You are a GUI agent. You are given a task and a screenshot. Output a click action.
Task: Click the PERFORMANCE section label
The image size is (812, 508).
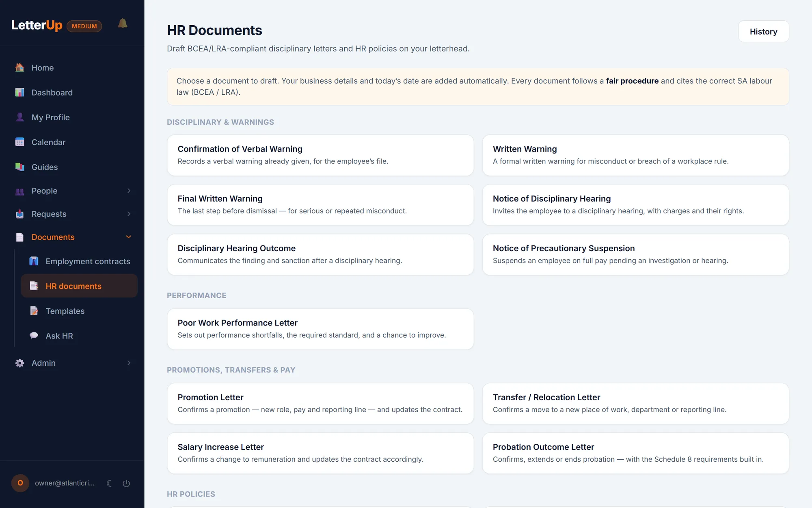pyautogui.click(x=197, y=295)
